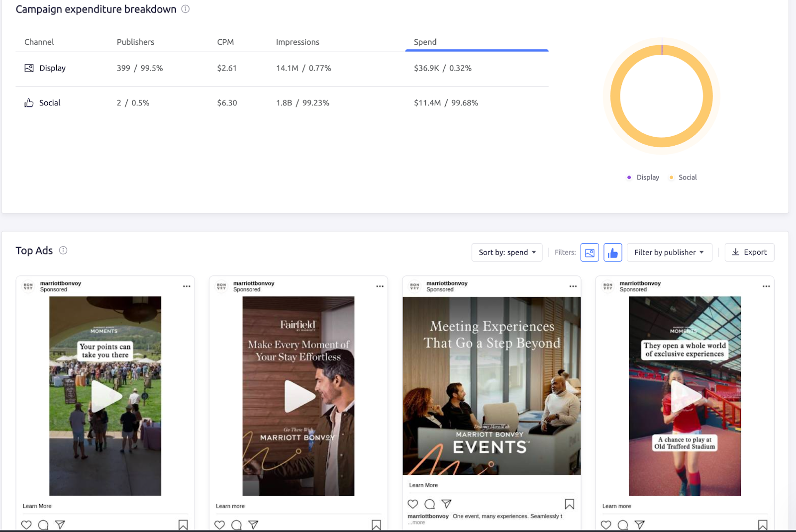Open the three-dot menu on the Fairfield ad

click(380, 286)
